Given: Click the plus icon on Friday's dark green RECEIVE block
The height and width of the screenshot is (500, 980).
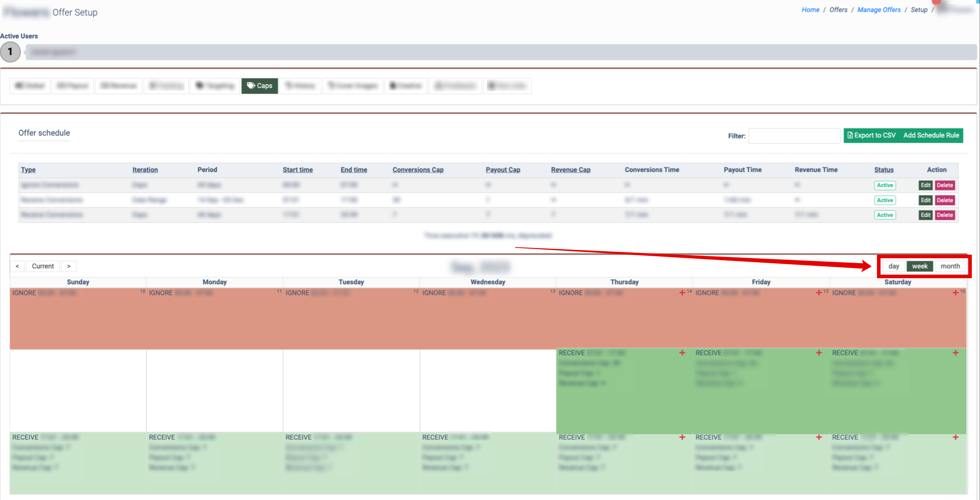Looking at the screenshot, I should 819,353.
